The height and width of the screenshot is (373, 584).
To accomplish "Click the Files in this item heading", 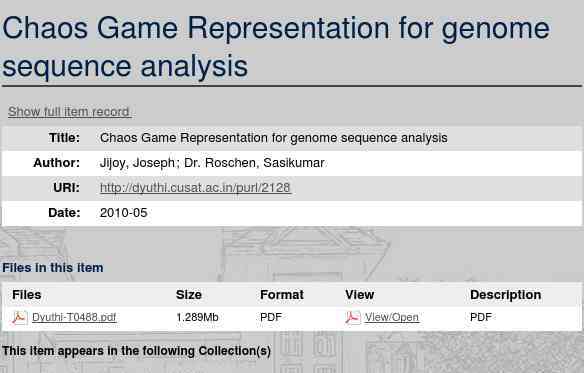I will pyautogui.click(x=53, y=268).
